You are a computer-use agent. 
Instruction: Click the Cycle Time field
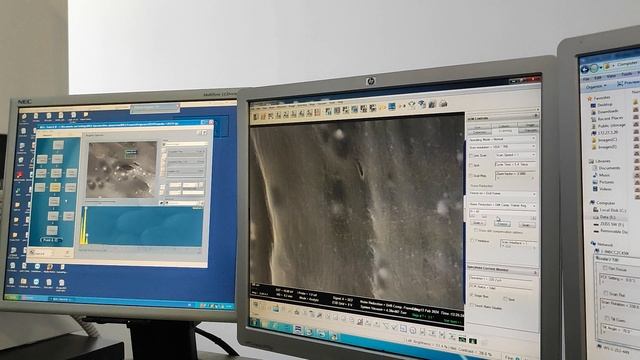[516, 164]
